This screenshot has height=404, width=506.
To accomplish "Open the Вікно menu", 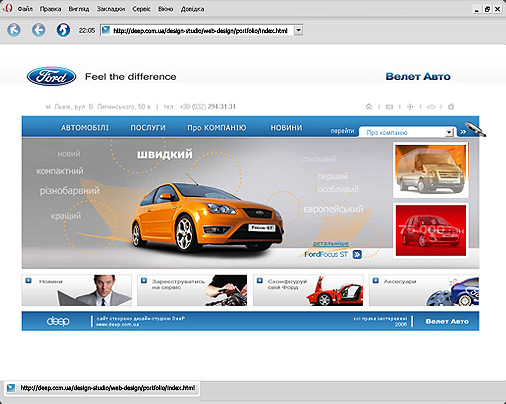I will pyautogui.click(x=165, y=9).
